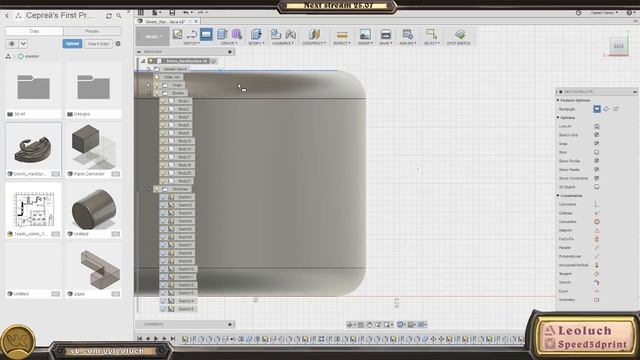Viewport: 640px width, 360px height.
Task: Open the MODEL workspace switcher
Action: (153, 36)
